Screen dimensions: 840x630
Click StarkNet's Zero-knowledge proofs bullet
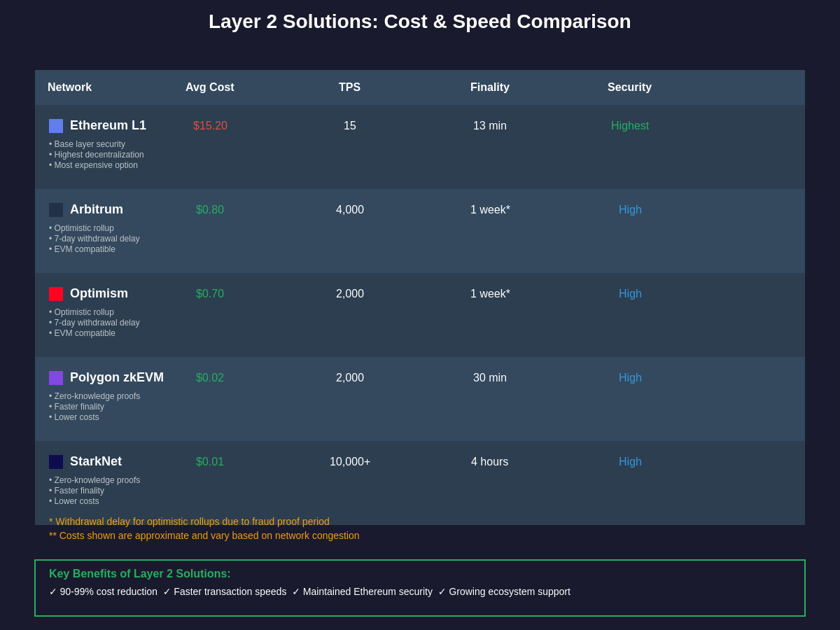click(94, 480)
